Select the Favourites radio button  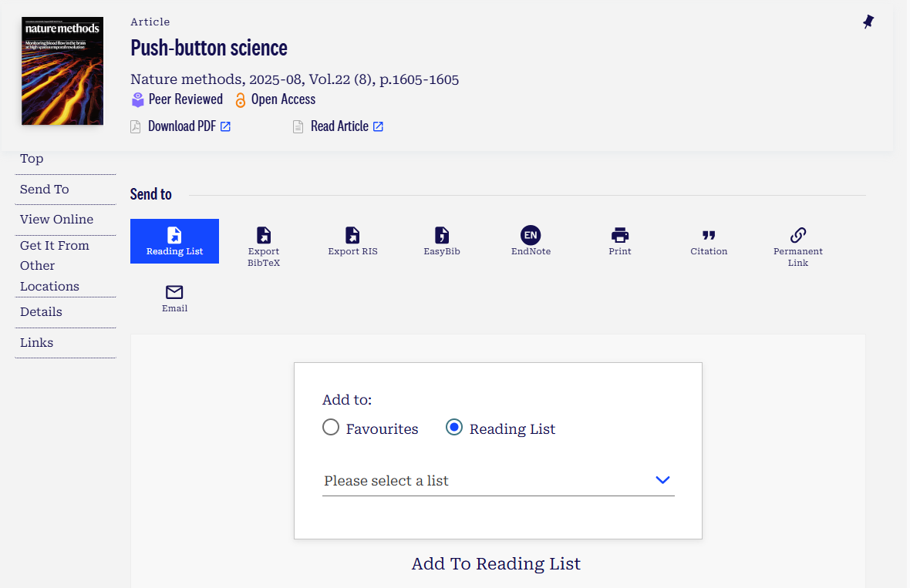(331, 428)
